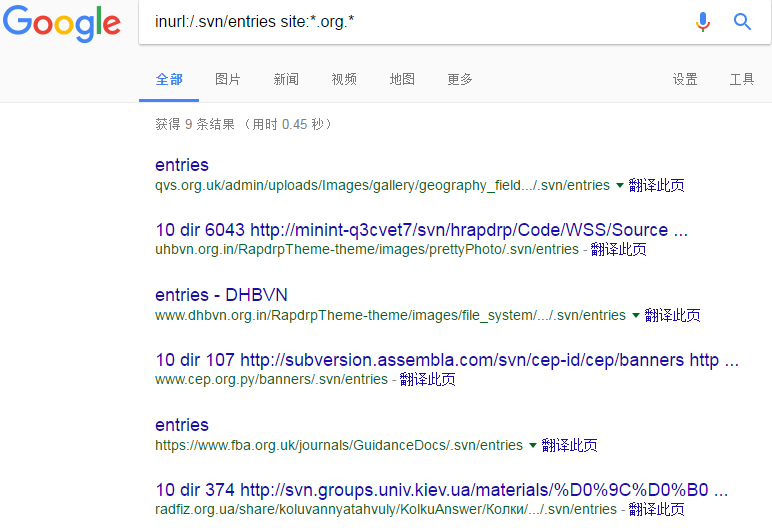Click the search box containing the inurl query
The height and width of the screenshot is (528, 772).
[410, 22]
